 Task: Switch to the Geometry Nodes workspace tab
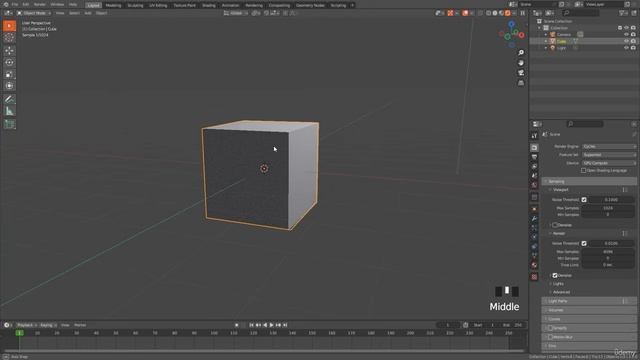(x=310, y=5)
